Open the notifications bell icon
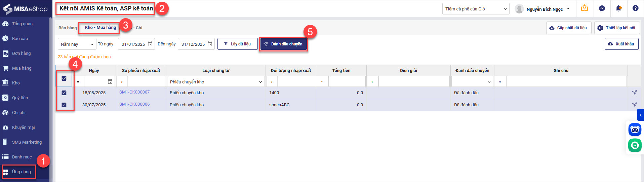Viewport: 644px width, 182px height. tap(618, 8)
